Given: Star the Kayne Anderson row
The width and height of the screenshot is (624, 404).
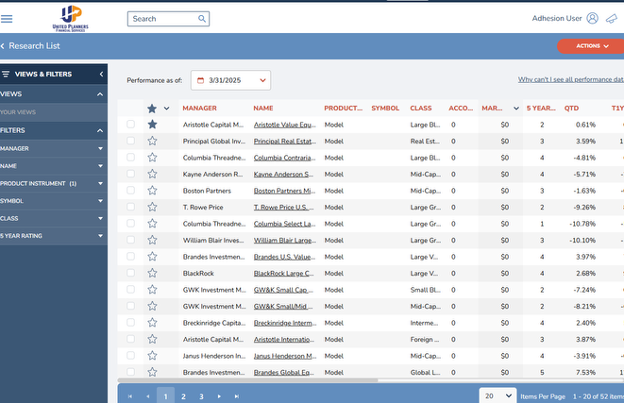Looking at the screenshot, I should [x=152, y=174].
